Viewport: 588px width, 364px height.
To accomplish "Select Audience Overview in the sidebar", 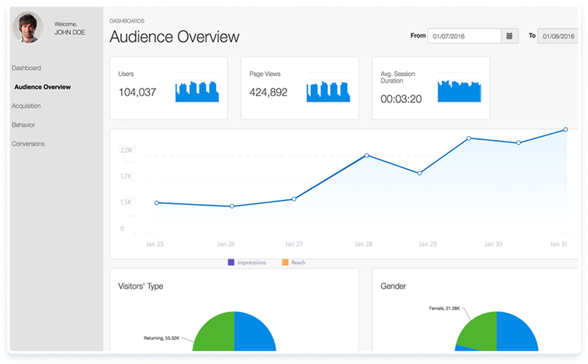I will point(42,87).
